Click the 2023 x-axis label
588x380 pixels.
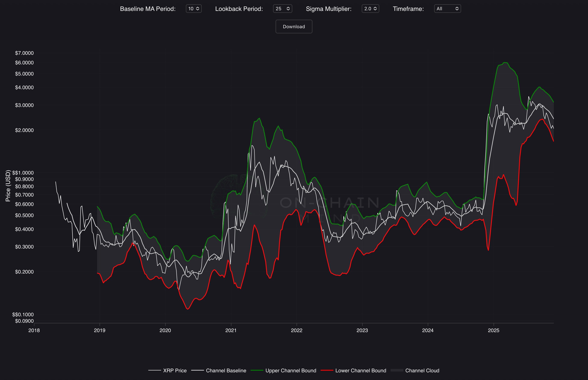click(362, 330)
